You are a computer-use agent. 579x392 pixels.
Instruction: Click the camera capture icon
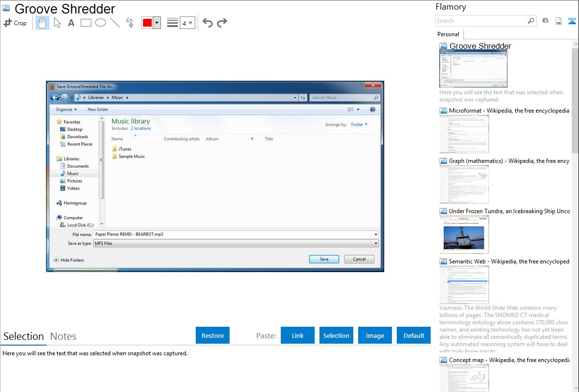click(545, 21)
